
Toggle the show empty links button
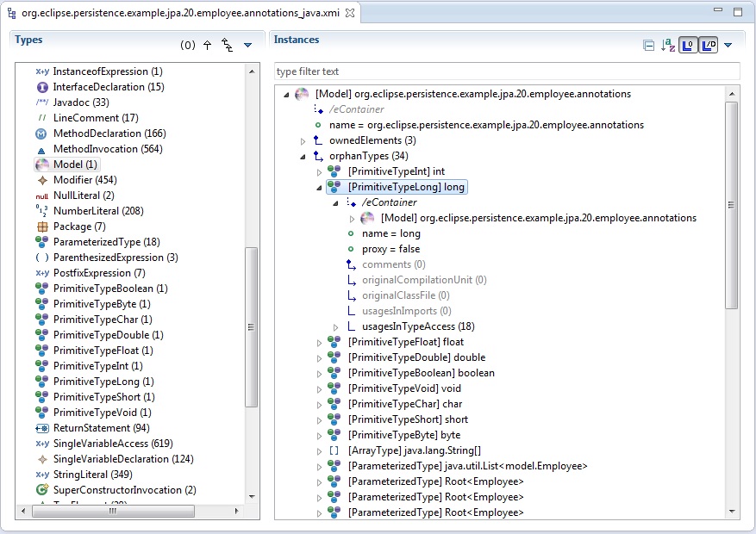[688, 46]
